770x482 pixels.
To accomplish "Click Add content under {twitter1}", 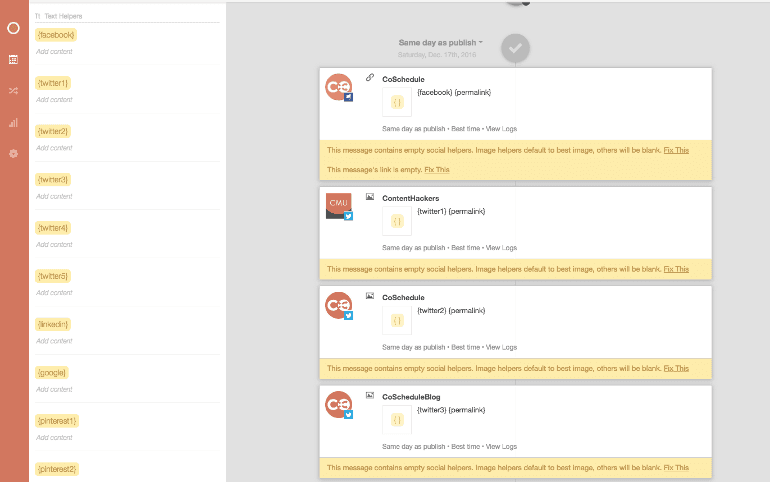I will click(x=54, y=100).
